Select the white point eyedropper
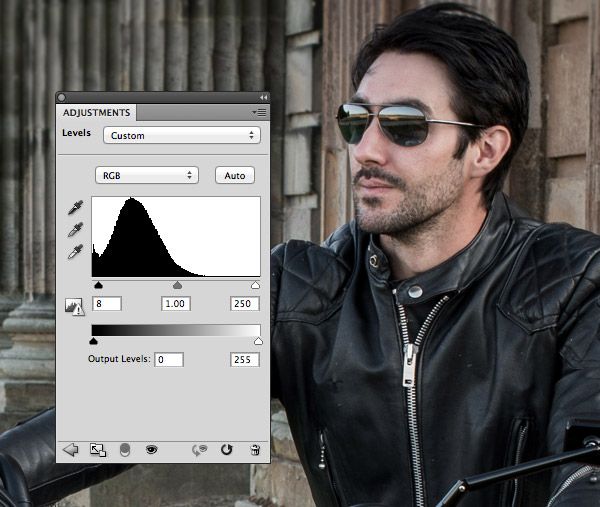The image size is (600, 507). [x=74, y=252]
